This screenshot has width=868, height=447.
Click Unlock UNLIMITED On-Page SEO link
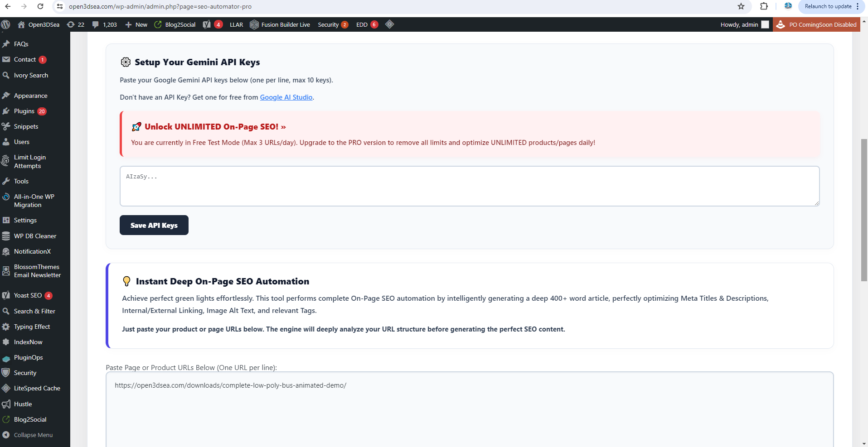point(215,127)
